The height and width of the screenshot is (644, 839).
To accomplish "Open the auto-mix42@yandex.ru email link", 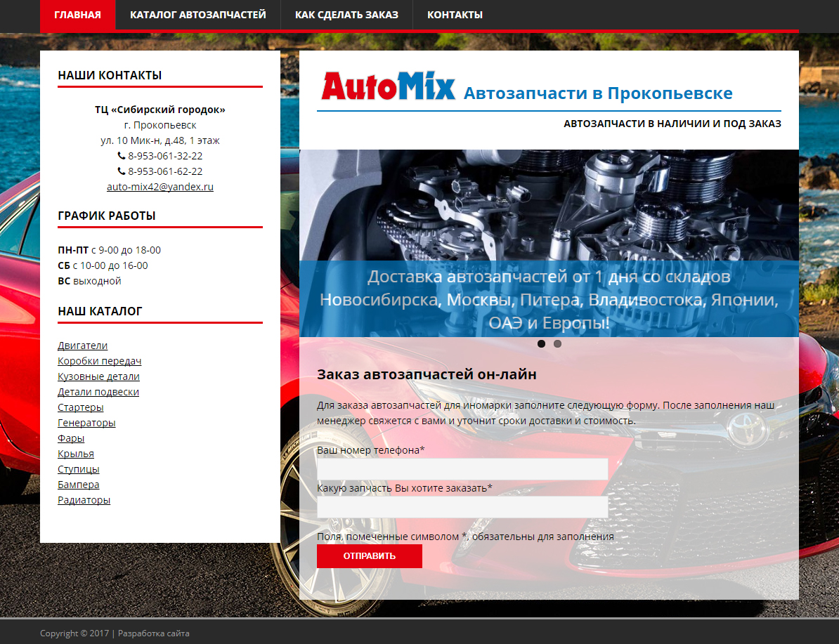I will pos(160,187).
